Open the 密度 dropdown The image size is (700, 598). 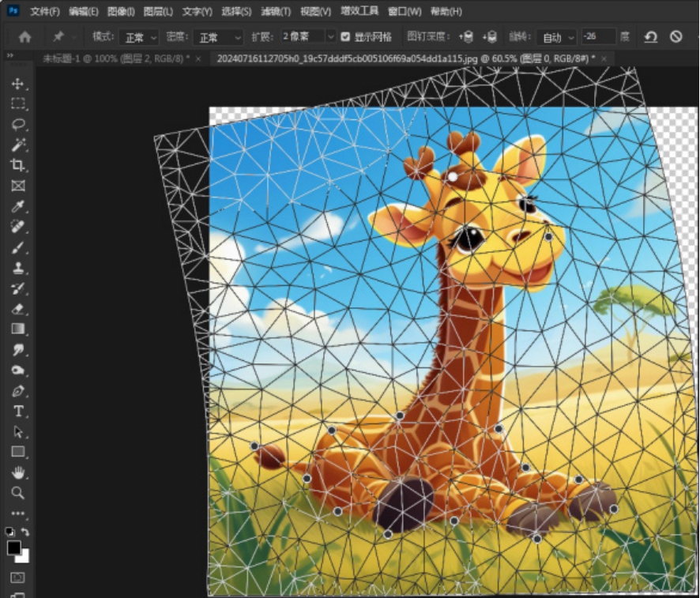tap(220, 37)
